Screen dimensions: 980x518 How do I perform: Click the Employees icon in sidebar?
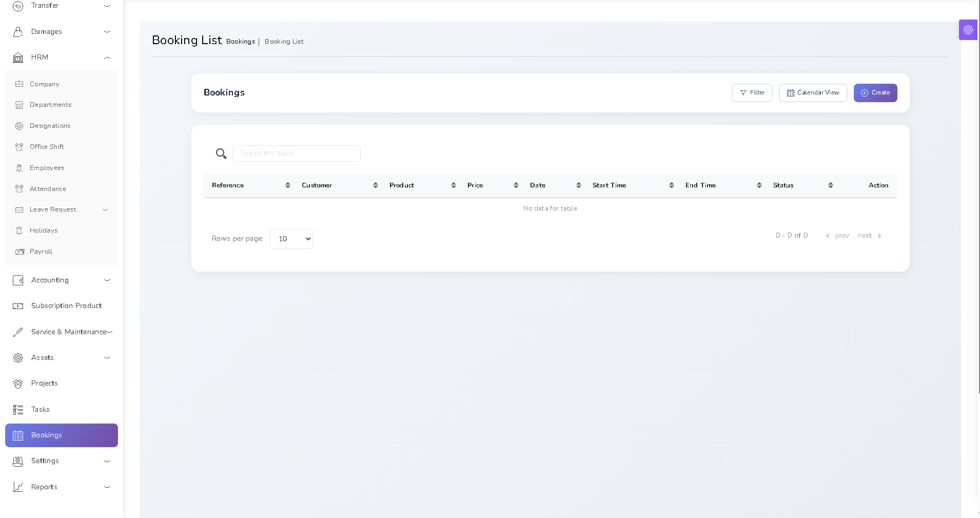(19, 168)
